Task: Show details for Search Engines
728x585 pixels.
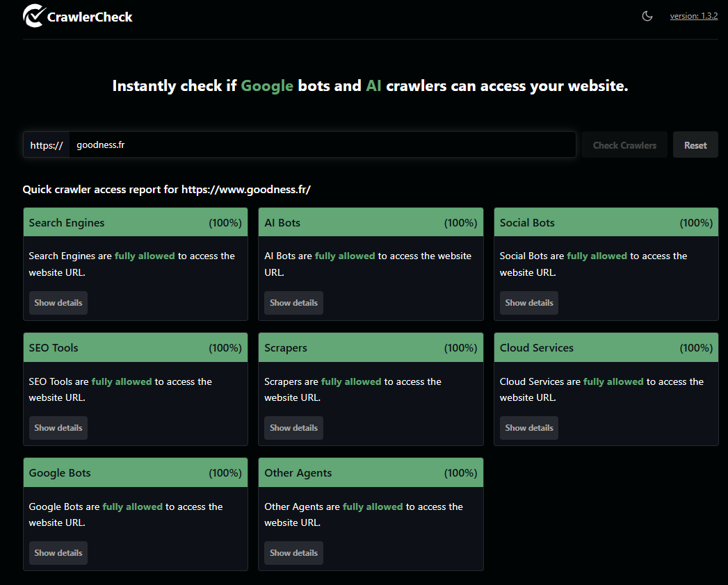Action: point(58,302)
